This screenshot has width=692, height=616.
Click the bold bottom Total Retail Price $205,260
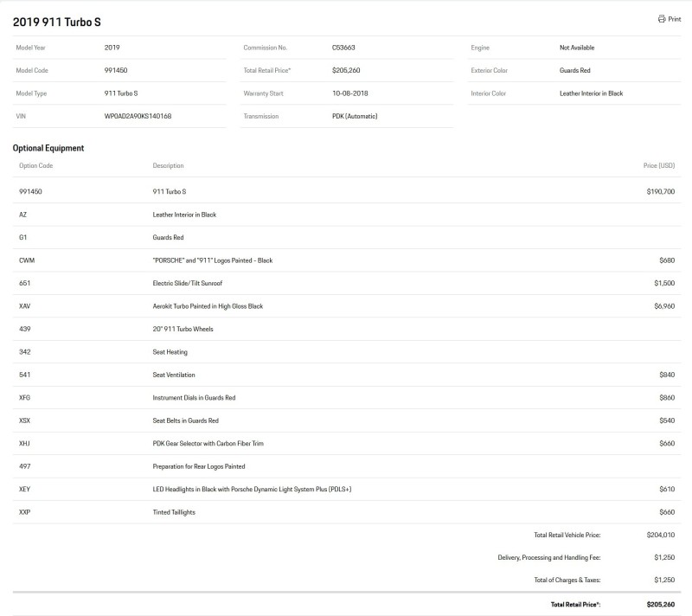pos(661,605)
